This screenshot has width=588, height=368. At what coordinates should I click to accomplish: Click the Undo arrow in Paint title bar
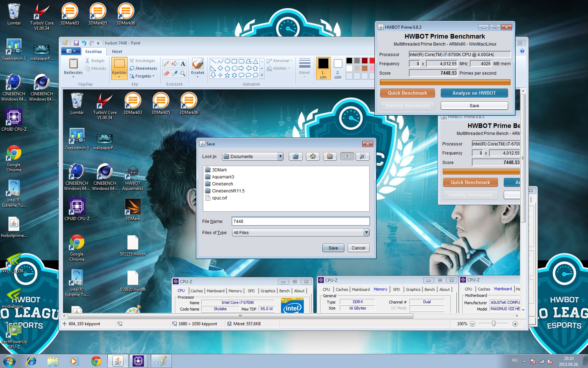84,43
